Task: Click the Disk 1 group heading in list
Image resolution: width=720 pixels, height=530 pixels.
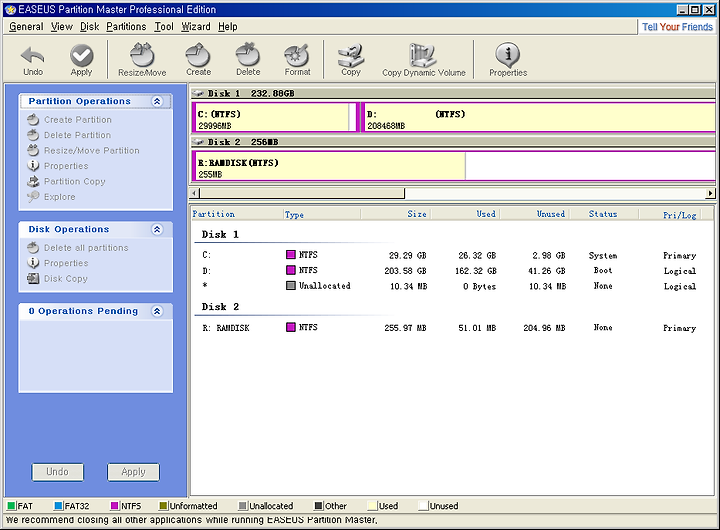Action: pyautogui.click(x=220, y=235)
